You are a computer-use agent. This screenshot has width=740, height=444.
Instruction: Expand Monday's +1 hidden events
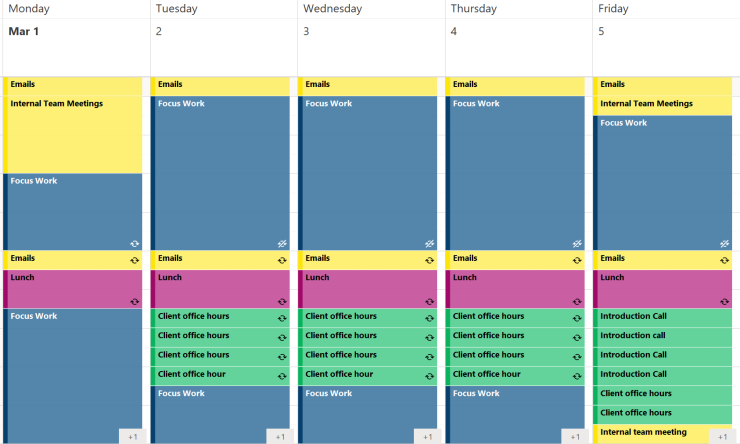coord(133,436)
